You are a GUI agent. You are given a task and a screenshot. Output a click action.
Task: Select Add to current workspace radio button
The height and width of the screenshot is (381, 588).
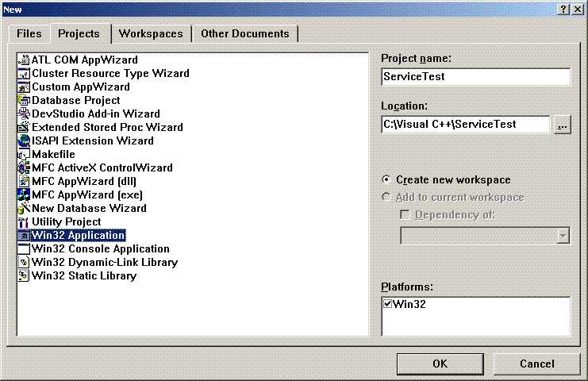tap(386, 198)
